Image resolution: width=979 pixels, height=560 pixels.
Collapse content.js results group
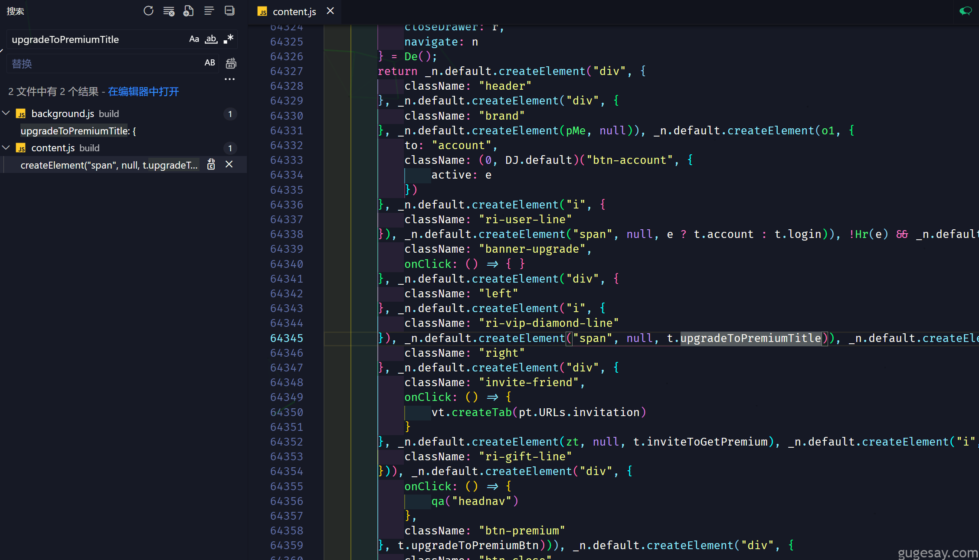click(6, 148)
